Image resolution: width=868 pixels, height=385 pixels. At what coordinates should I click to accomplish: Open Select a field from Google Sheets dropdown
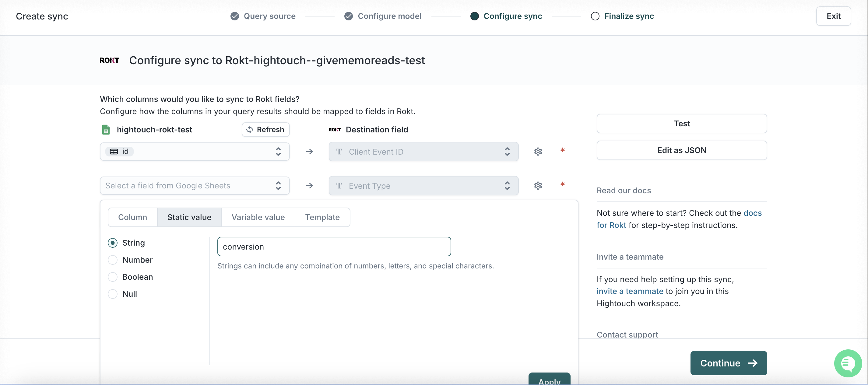click(x=195, y=186)
